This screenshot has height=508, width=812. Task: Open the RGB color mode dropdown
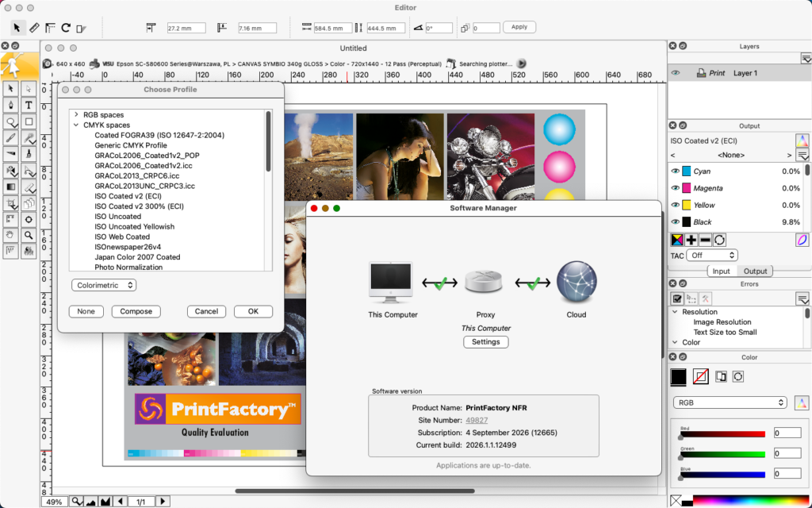point(730,402)
